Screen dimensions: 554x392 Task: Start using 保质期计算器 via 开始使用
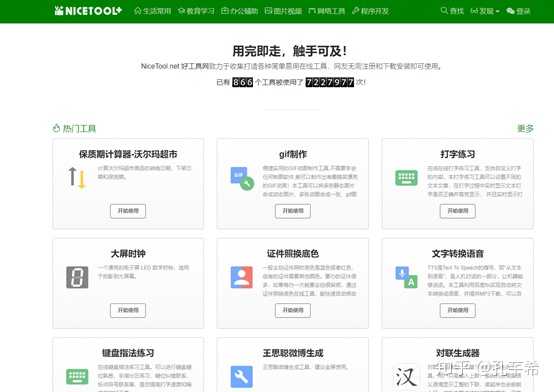(128, 211)
